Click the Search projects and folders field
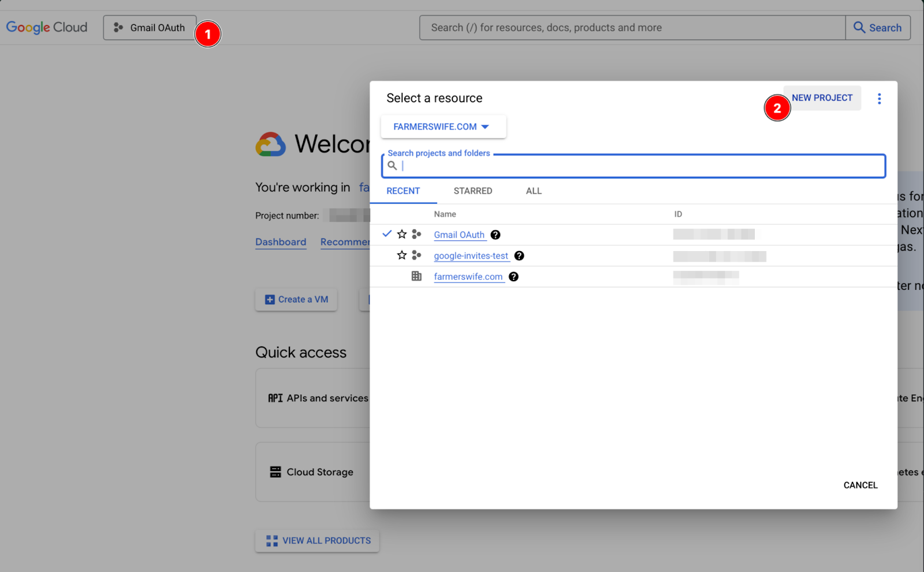This screenshot has width=924, height=572. click(x=634, y=166)
